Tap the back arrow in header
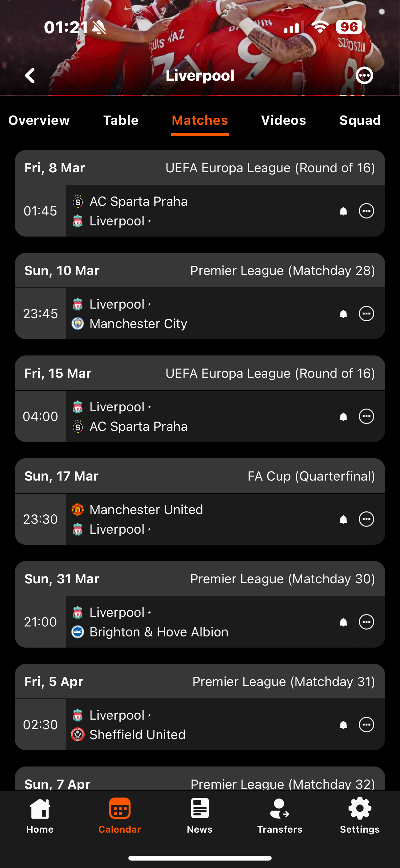The height and width of the screenshot is (868, 400). tap(30, 75)
